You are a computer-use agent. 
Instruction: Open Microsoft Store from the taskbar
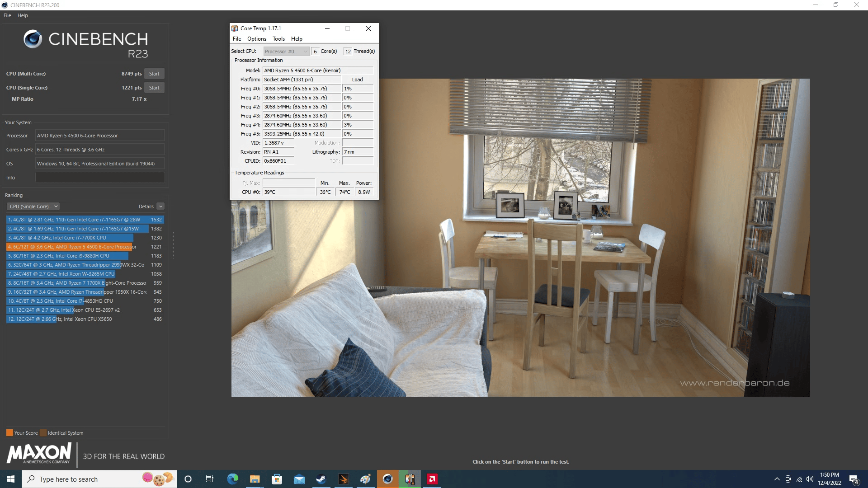coord(277,479)
